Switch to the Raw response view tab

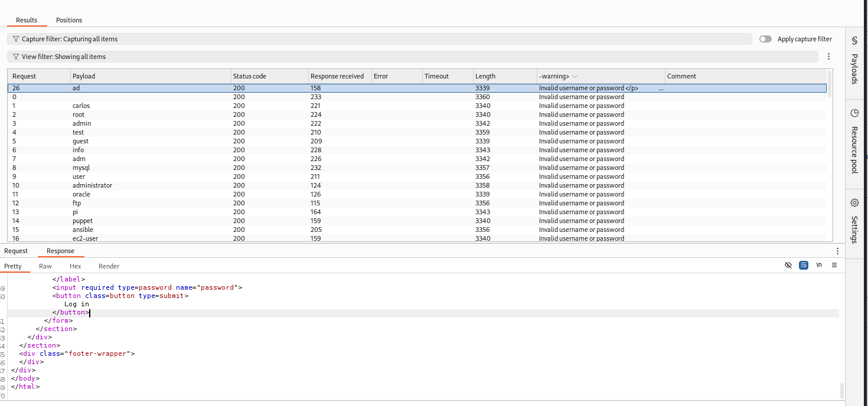[x=45, y=266]
